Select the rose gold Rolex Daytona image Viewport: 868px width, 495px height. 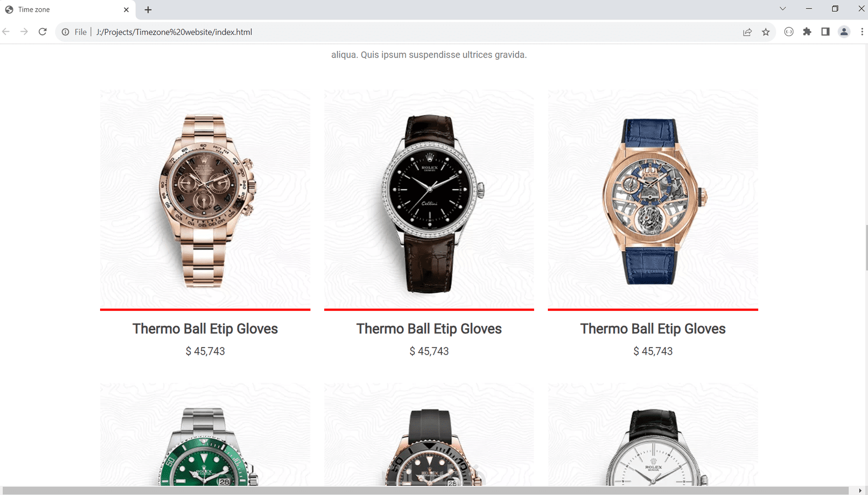click(x=205, y=200)
